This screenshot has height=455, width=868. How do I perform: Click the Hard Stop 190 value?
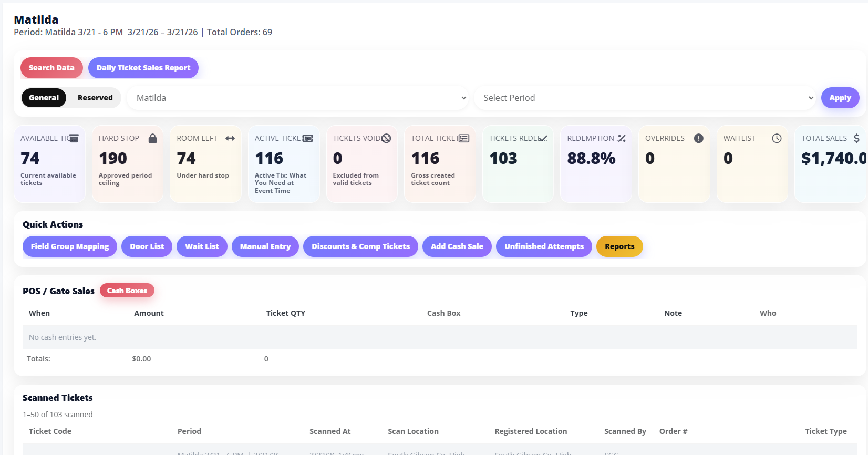pos(113,158)
